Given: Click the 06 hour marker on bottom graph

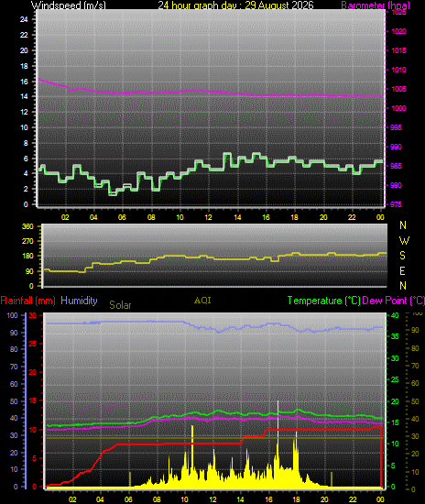Looking at the screenshot, I should point(128,499).
